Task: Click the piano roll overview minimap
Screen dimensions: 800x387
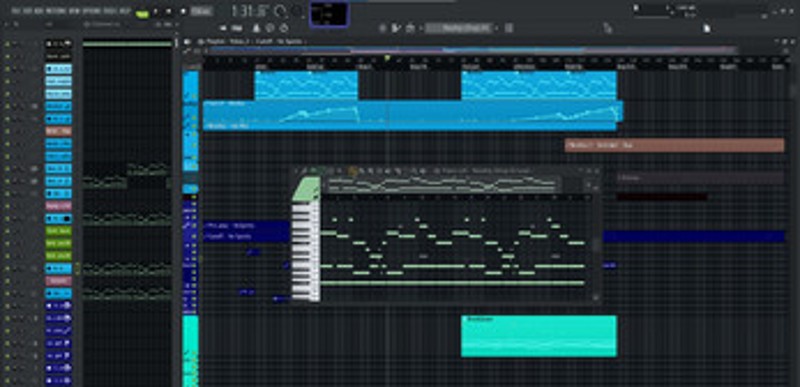Action: coord(444,185)
